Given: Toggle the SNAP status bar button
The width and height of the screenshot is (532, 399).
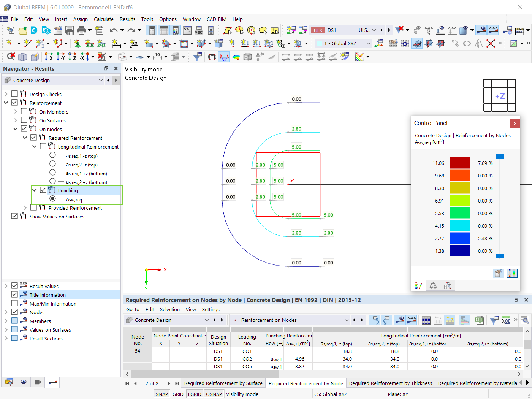Looking at the screenshot, I should (161, 394).
